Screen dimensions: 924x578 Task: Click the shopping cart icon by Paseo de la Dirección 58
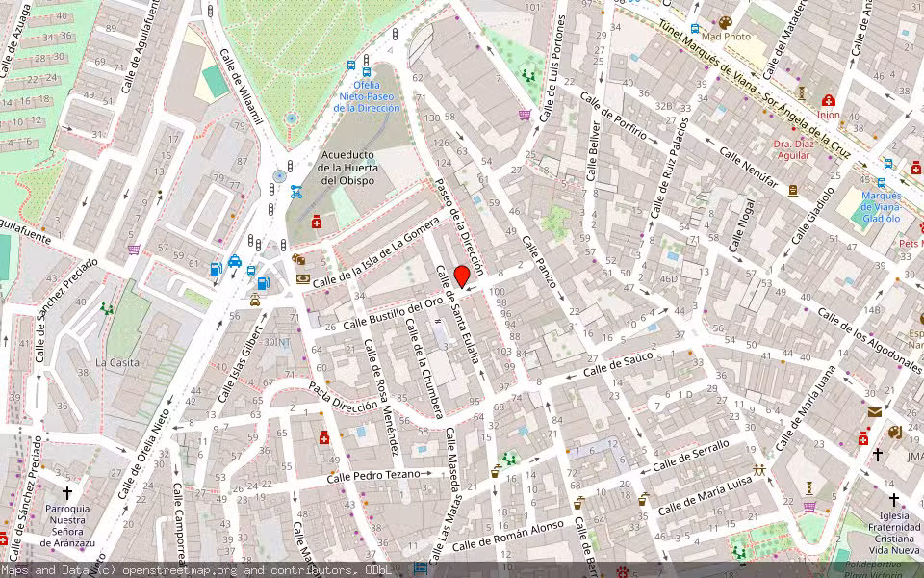tap(525, 115)
